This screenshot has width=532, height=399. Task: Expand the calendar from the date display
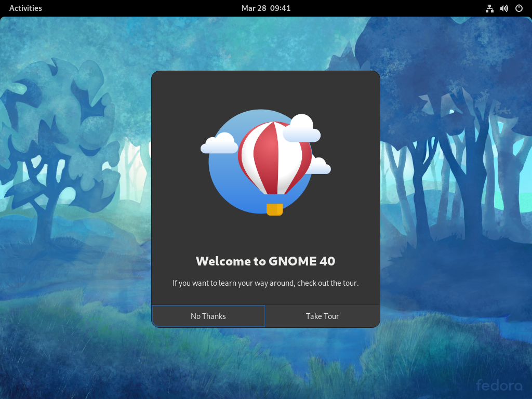coord(266,8)
